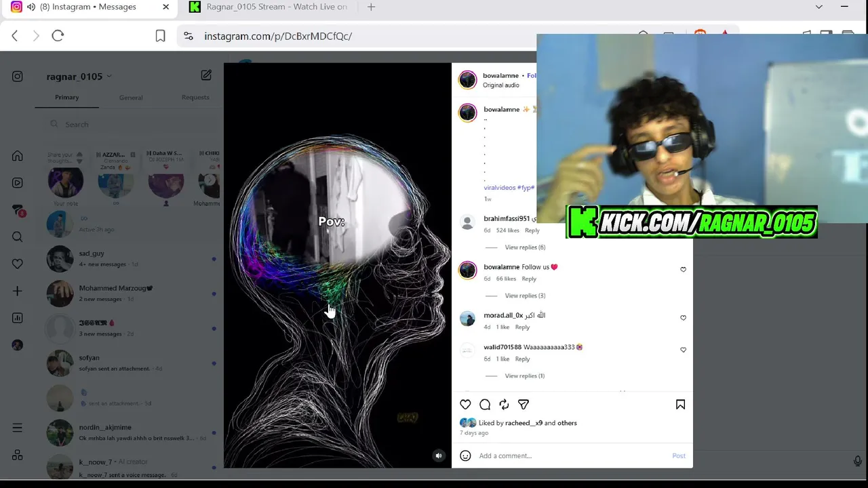Image resolution: width=868 pixels, height=488 pixels.
Task: Open the #fyp hashtag link
Action: click(526, 188)
